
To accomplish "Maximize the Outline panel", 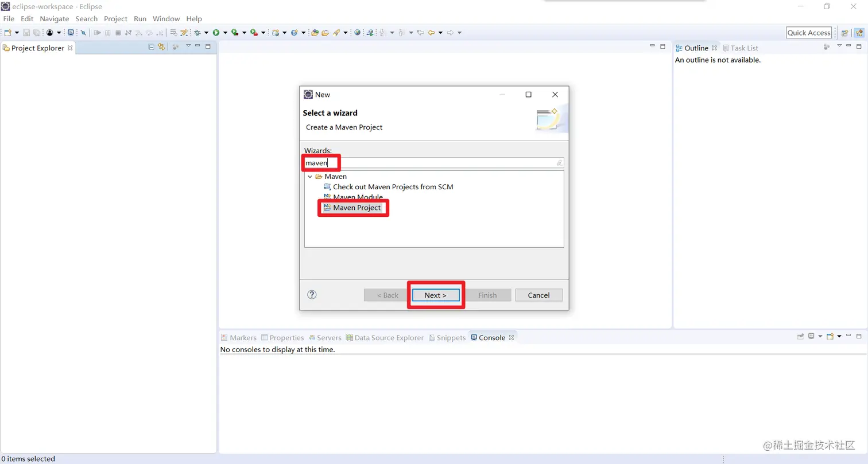I will pyautogui.click(x=859, y=46).
